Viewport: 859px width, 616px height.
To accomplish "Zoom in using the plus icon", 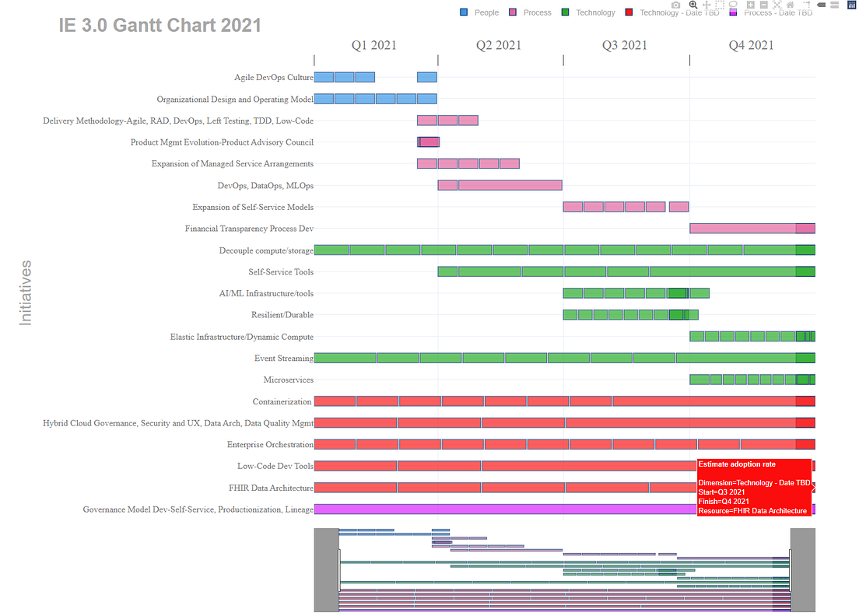I will tap(751, 5).
